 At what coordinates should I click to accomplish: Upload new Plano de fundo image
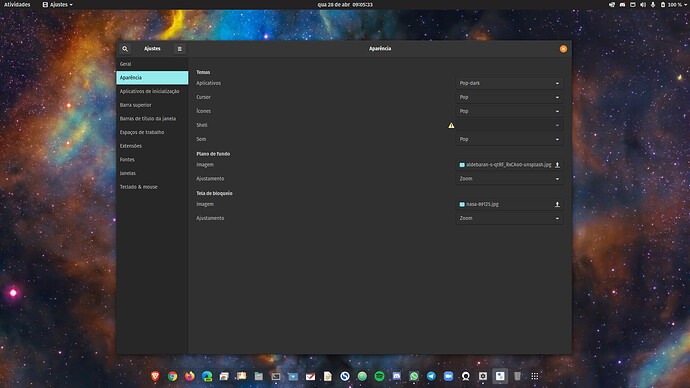[557, 165]
